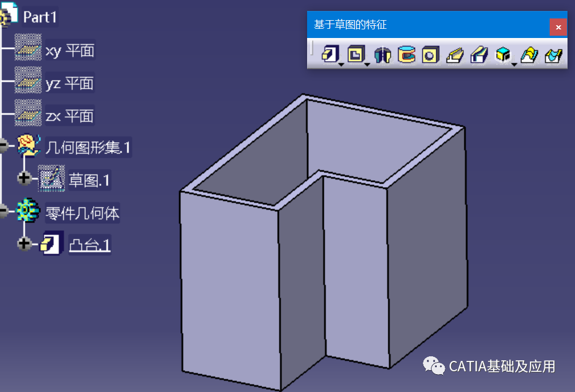Select the Slot tool icon
This screenshot has height=392, width=575.
point(479,55)
